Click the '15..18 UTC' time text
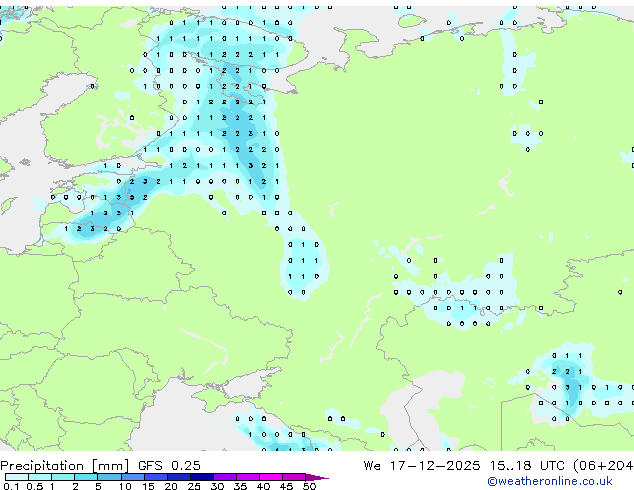Image resolution: width=634 pixels, height=490 pixels. (x=526, y=466)
